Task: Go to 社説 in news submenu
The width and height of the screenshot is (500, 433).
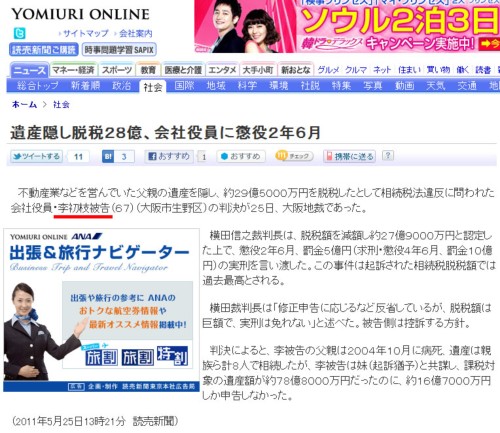Action: point(310,86)
